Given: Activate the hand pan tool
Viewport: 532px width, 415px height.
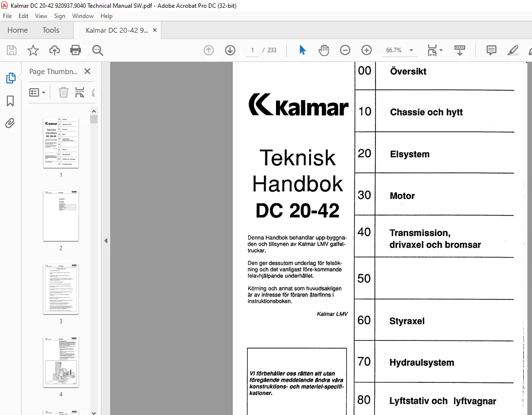Looking at the screenshot, I should 324,50.
